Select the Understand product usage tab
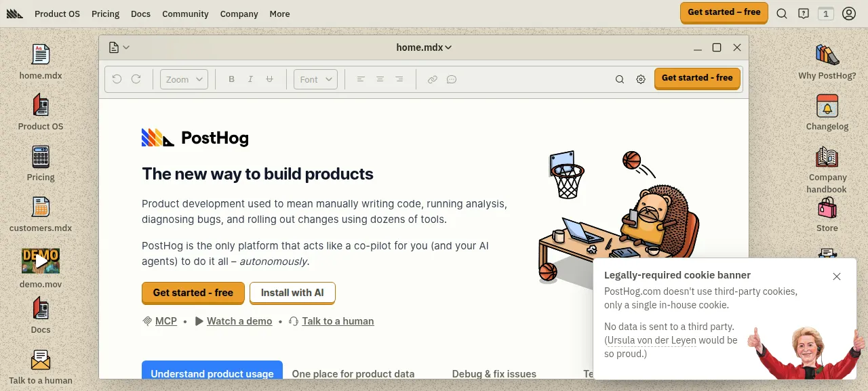The image size is (868, 391). pos(212,372)
